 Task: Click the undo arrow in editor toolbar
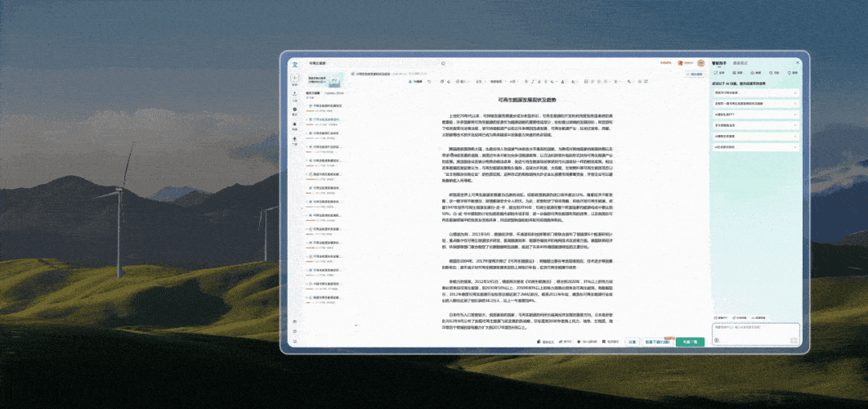click(430, 82)
